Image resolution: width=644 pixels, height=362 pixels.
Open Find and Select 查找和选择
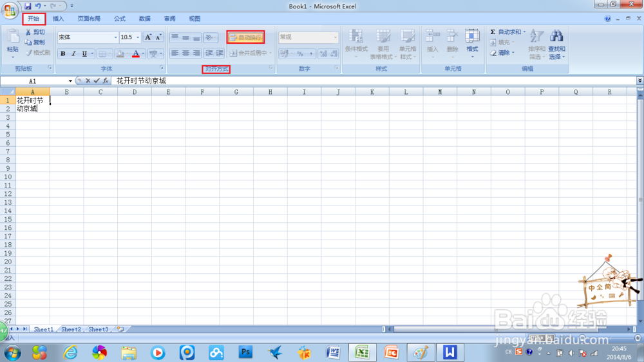point(556,44)
